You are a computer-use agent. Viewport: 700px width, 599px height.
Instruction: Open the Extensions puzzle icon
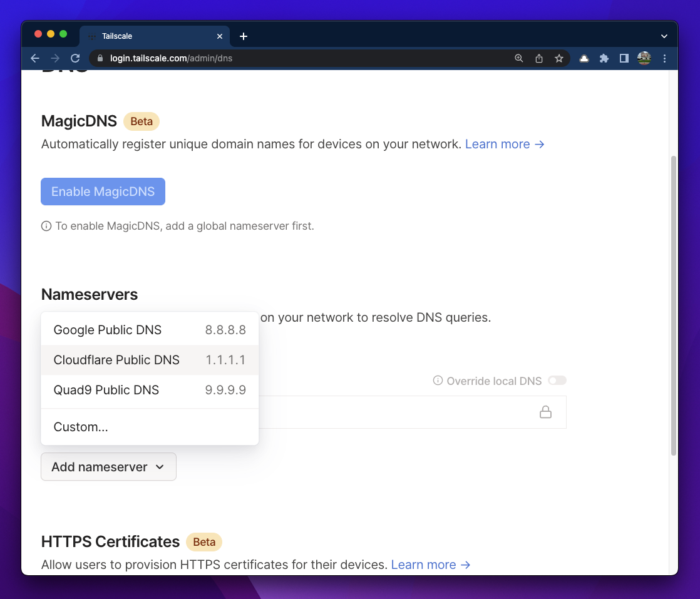tap(604, 58)
